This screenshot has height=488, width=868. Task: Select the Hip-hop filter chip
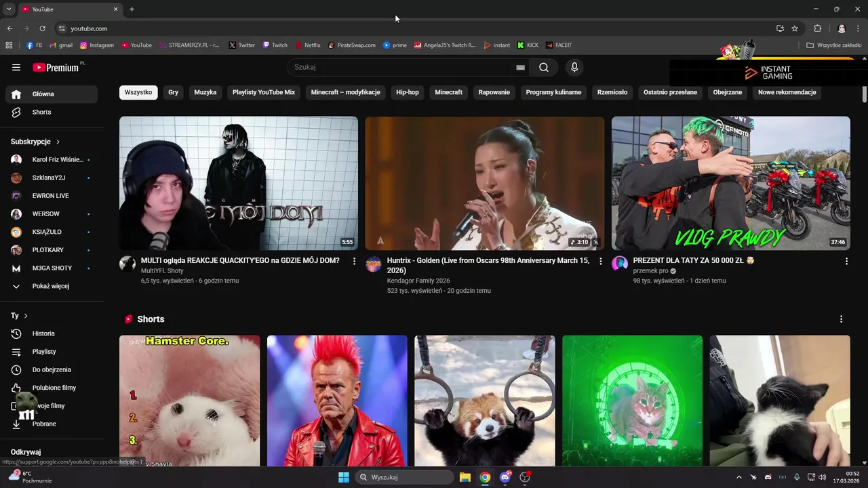[408, 92]
